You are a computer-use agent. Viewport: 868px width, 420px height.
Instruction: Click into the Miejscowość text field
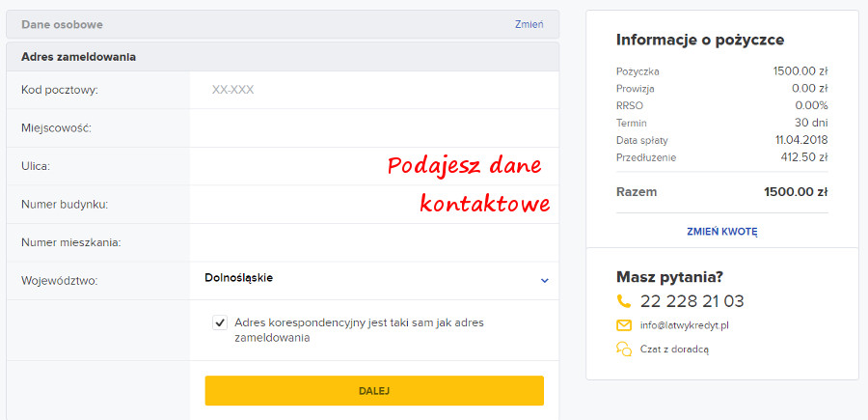coord(374,127)
